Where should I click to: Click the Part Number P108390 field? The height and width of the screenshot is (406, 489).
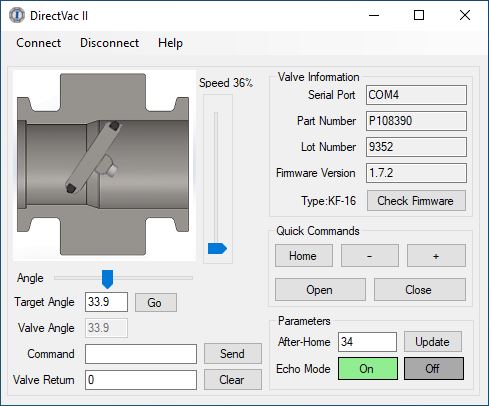click(416, 121)
